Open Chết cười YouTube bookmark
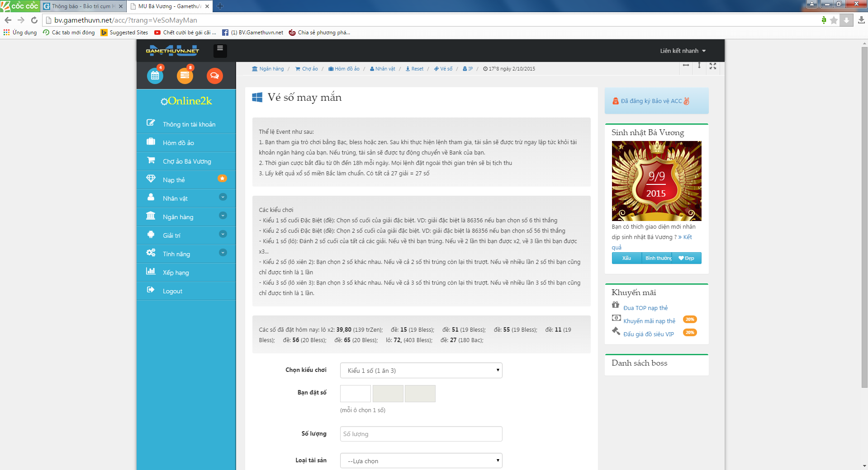The image size is (868, 470). point(185,33)
